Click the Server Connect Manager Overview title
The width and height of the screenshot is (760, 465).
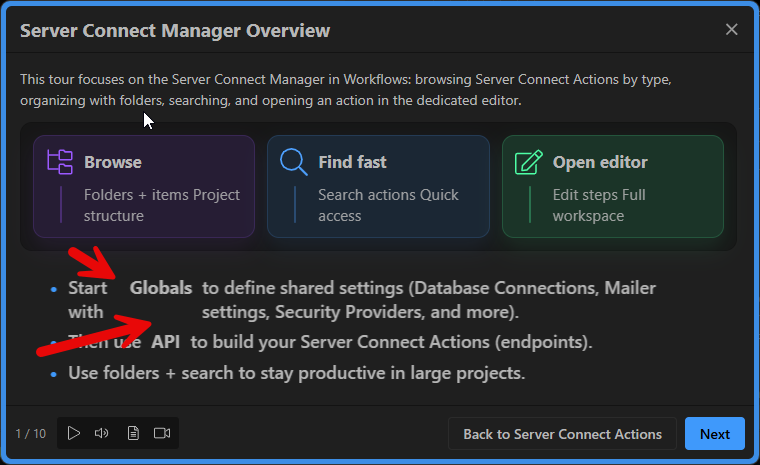click(175, 31)
